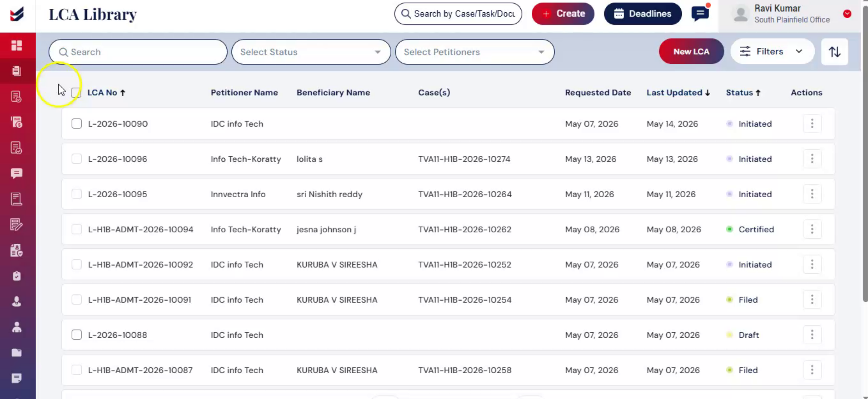Screen dimensions: 868x399
Task: Click the Filed status for L-H1B-ADMT-2026-10091
Action: tap(748, 300)
